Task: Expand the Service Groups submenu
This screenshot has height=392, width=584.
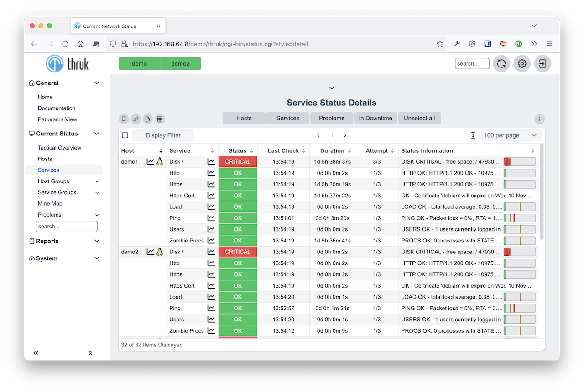Action: point(97,193)
